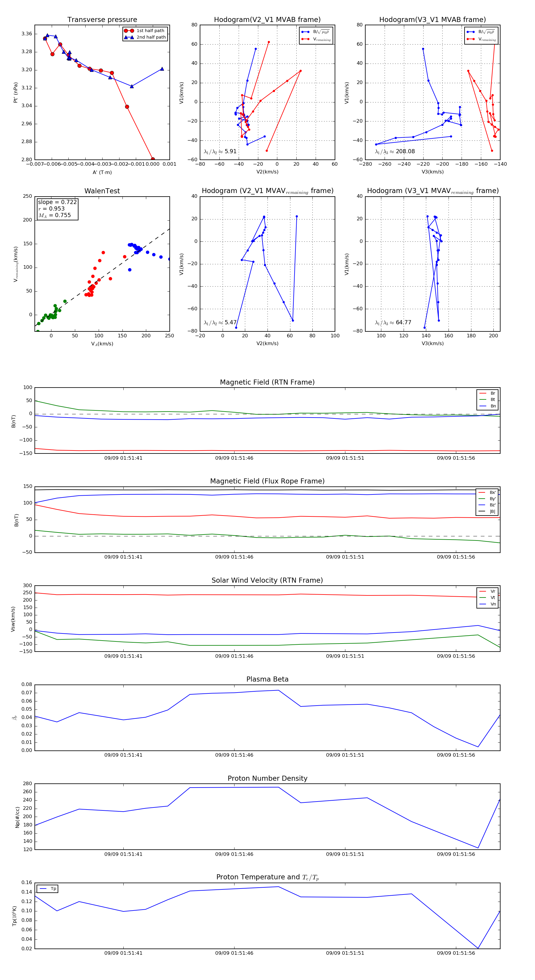Click 'Hodogram(V2_V1 MVAB frame)' title
Image resolution: width=535 pixels, height=980 pixels.
click(267, 20)
